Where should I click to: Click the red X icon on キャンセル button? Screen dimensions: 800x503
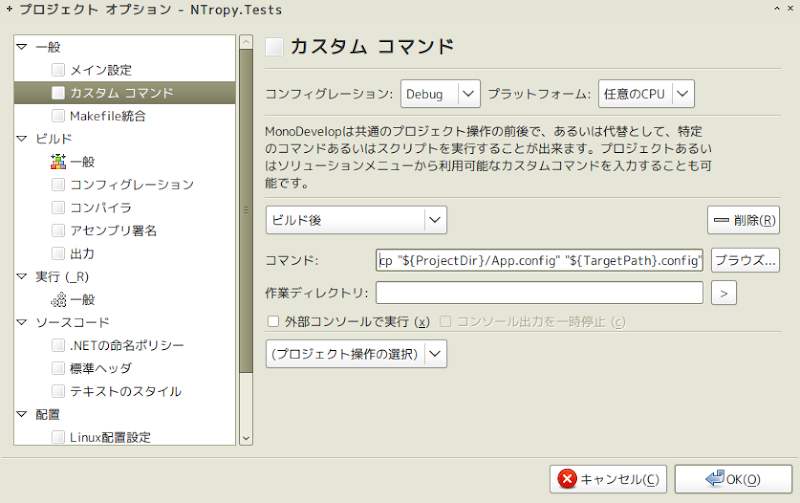[567, 479]
